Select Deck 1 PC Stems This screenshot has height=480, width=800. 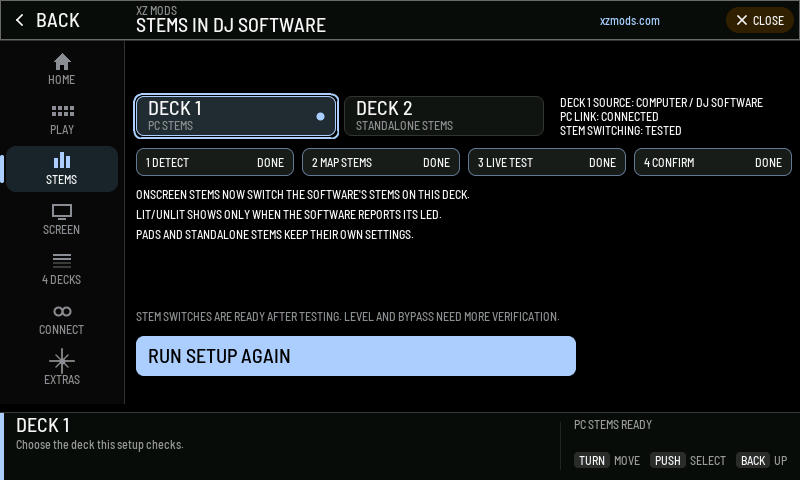pyautogui.click(x=236, y=116)
